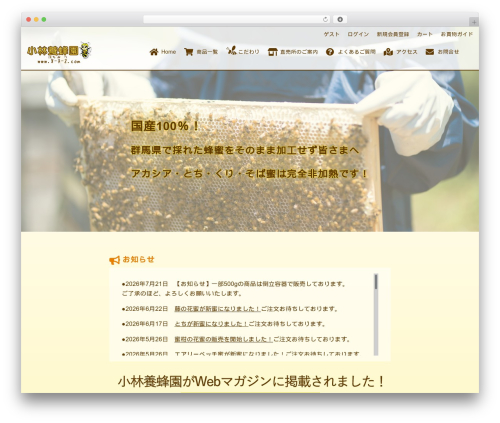The height and width of the screenshot is (423, 500).
Task: Open the 商品一覧 menu item
Action: 201,52
